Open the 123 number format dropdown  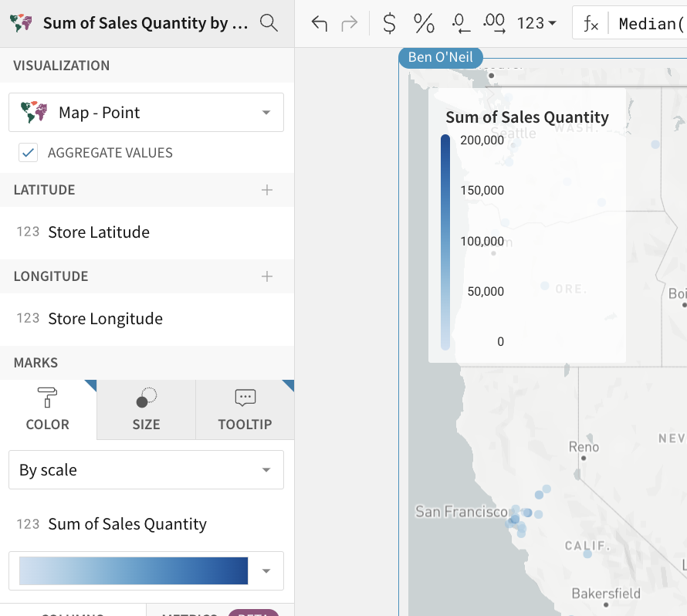point(536,23)
